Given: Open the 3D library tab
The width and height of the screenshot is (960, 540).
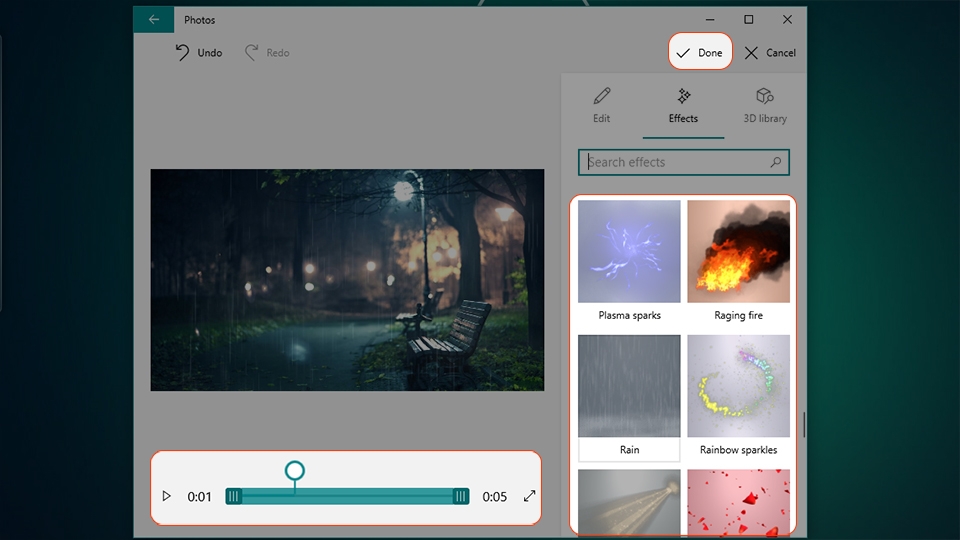Looking at the screenshot, I should pos(765,105).
